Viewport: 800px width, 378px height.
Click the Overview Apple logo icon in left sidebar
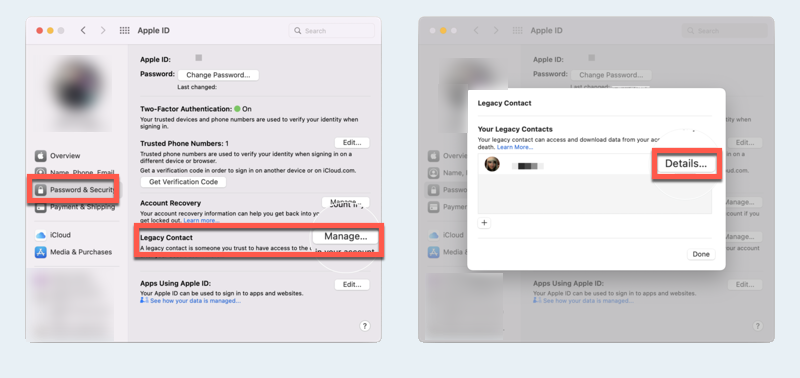click(x=41, y=156)
